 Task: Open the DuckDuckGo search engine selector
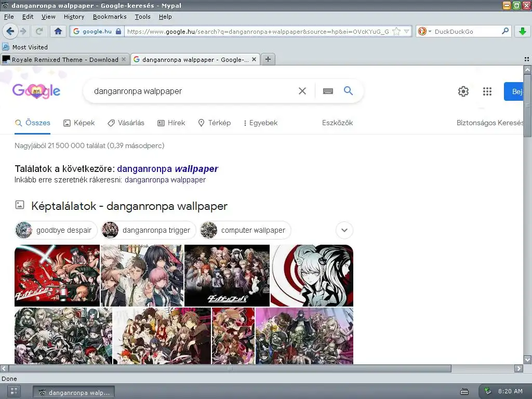point(424,32)
